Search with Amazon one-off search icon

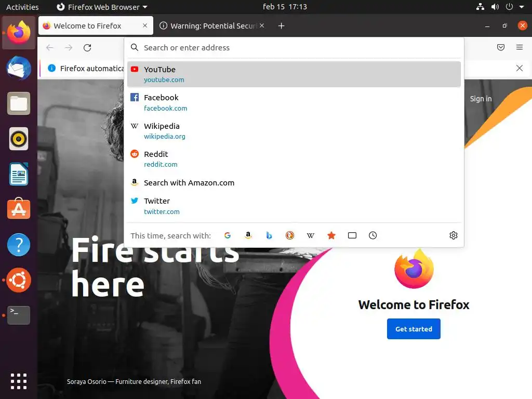click(x=248, y=235)
